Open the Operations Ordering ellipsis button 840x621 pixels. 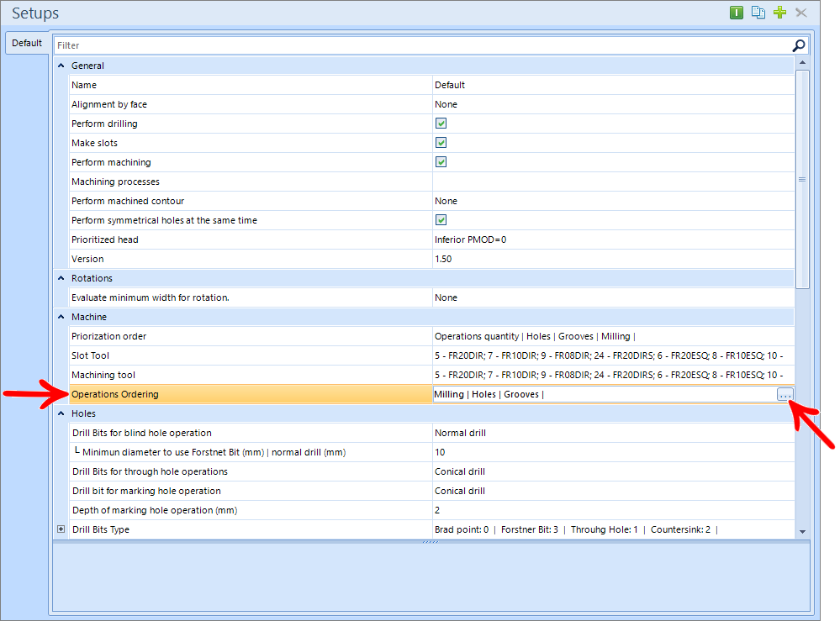[x=785, y=395]
